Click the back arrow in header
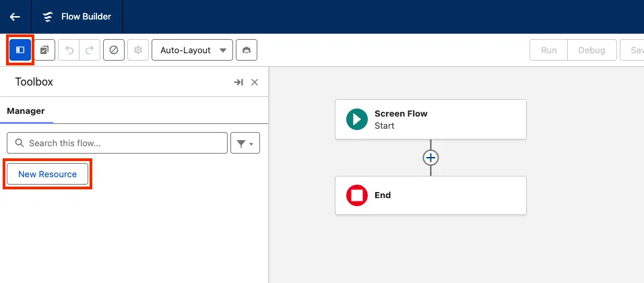Image resolution: width=644 pixels, height=283 pixels. (x=15, y=17)
